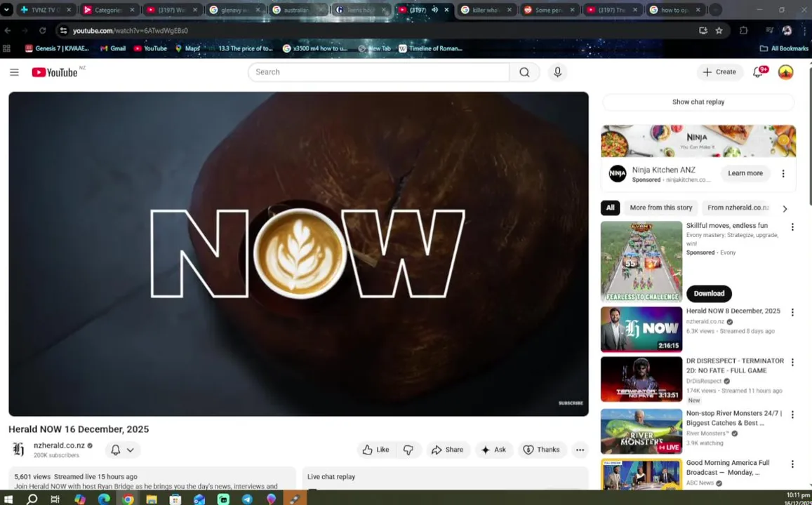
Task: Open options for River Monsters video
Action: pyautogui.click(x=792, y=415)
